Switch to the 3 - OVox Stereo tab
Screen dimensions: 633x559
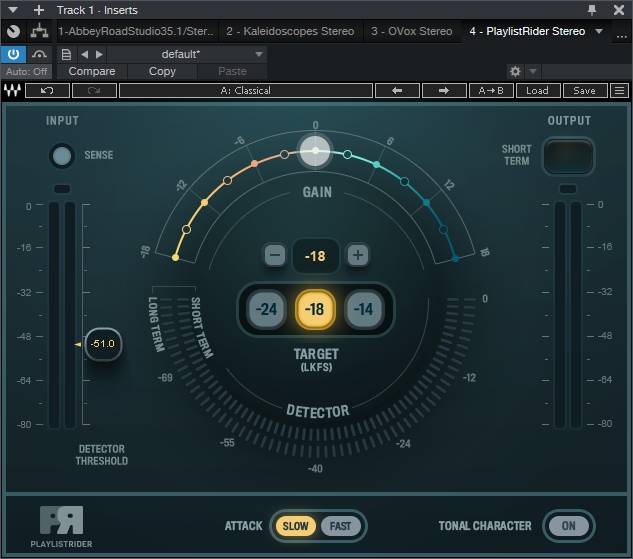coord(411,31)
